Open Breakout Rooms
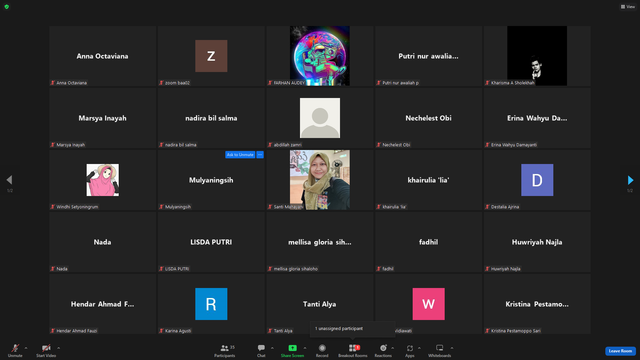Viewport: 640px width, 360px height. click(x=353, y=350)
